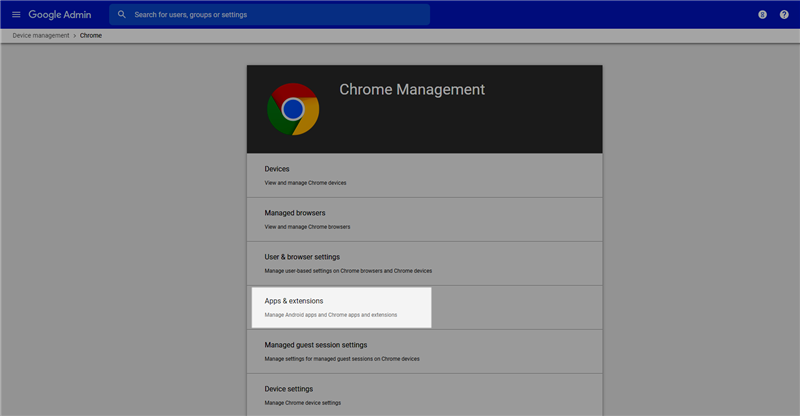
Task: Go to Device management breadcrumb
Action: click(x=41, y=35)
